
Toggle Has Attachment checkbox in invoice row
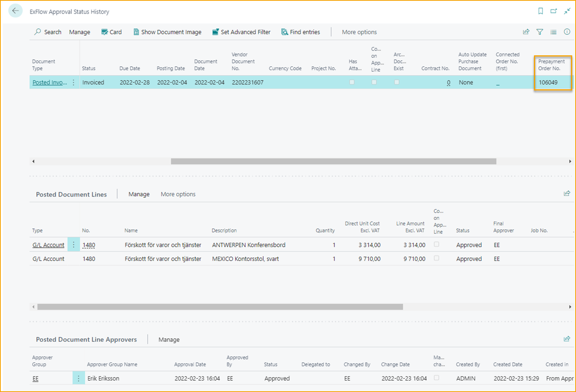point(352,82)
